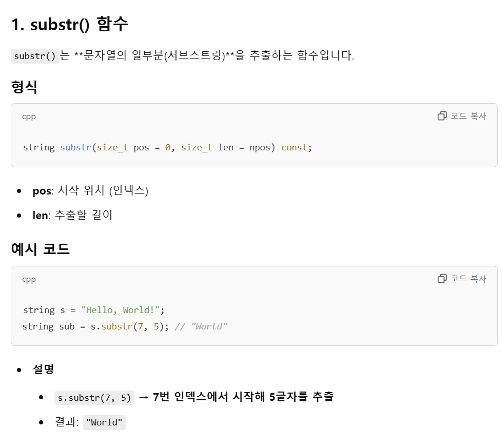Select the substr() inline code chip
This screenshot has width=503, height=448.
point(34,56)
